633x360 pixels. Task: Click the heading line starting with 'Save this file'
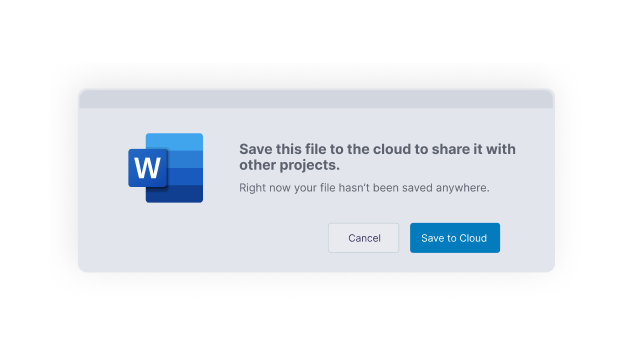(x=377, y=149)
